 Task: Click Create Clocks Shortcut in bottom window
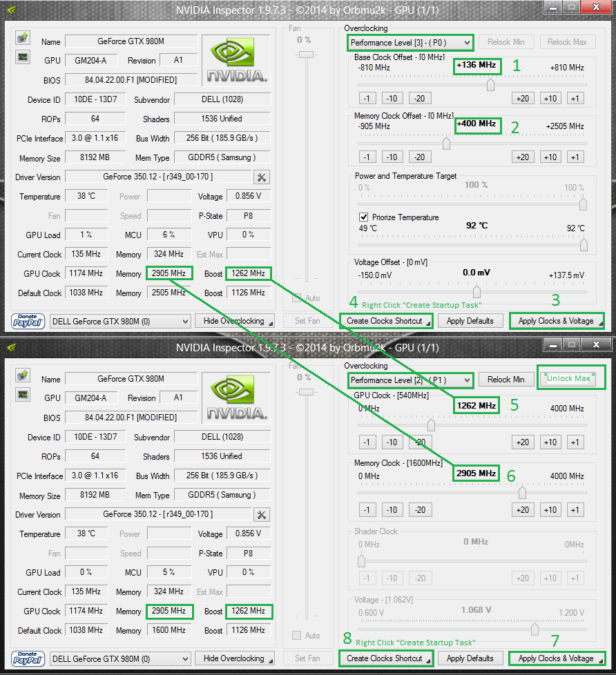tap(385, 658)
